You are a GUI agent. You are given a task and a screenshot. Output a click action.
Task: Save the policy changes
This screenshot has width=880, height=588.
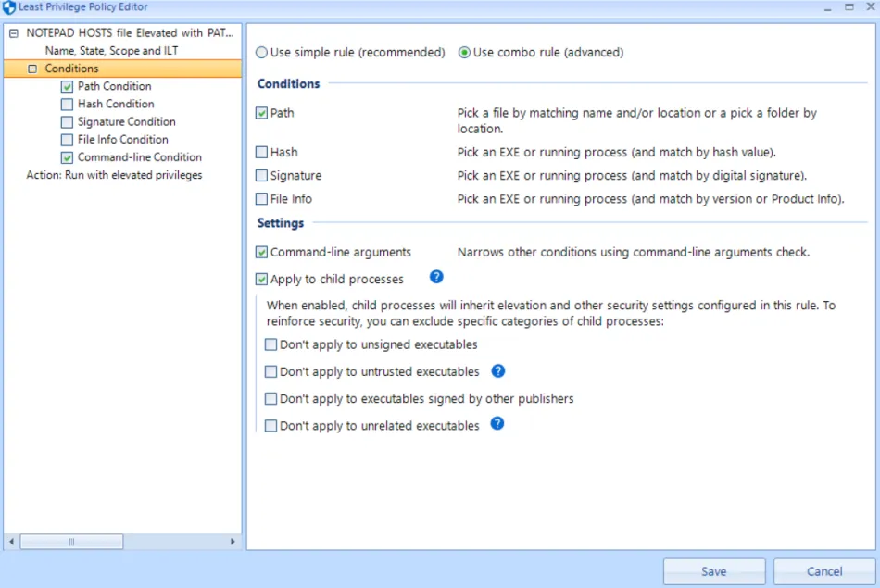713,571
